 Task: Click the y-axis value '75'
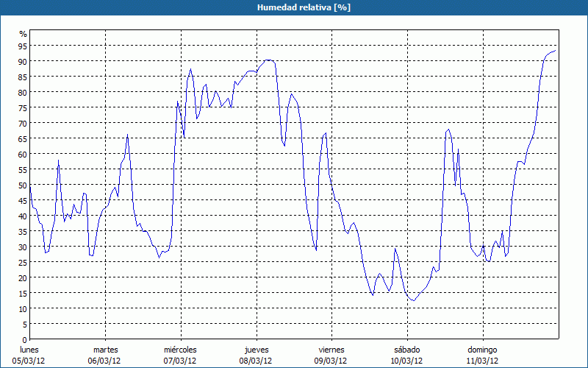coord(23,107)
